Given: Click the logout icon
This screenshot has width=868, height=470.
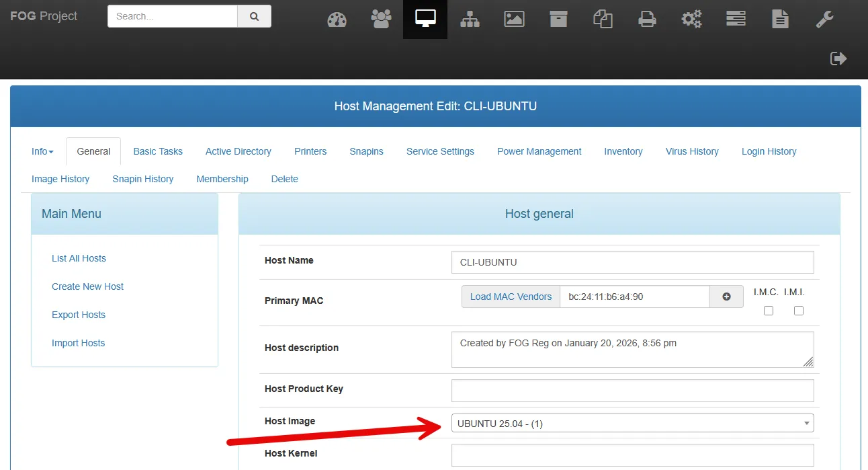Looking at the screenshot, I should (x=838, y=58).
